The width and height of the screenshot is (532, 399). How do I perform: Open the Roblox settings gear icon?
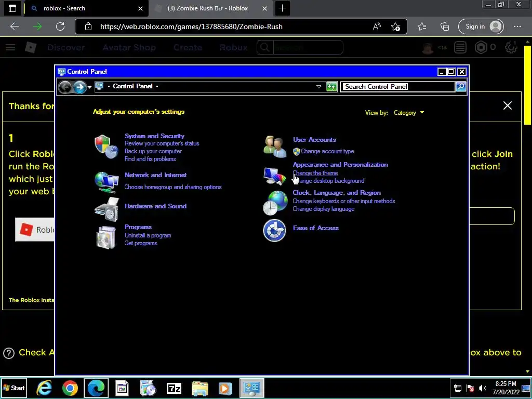tap(511, 47)
